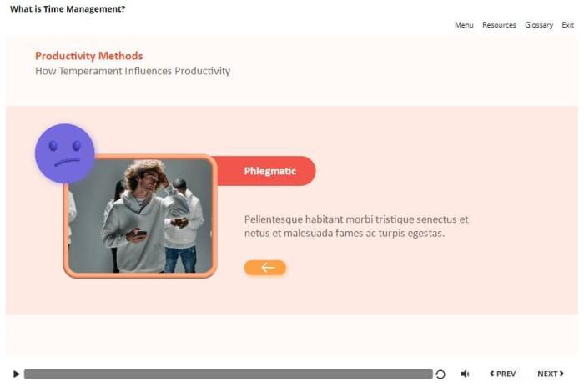Click the orange back arrow button
The image size is (584, 392).
[x=264, y=268]
